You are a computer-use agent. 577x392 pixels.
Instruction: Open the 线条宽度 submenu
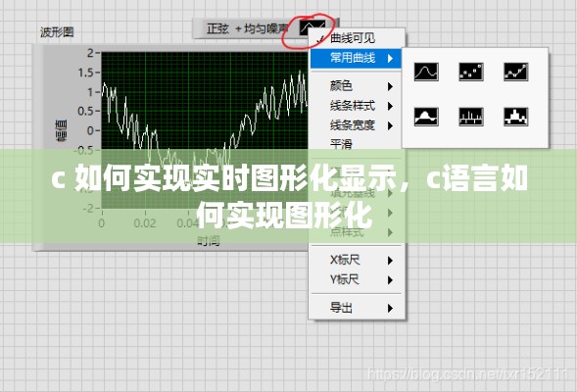[357, 125]
